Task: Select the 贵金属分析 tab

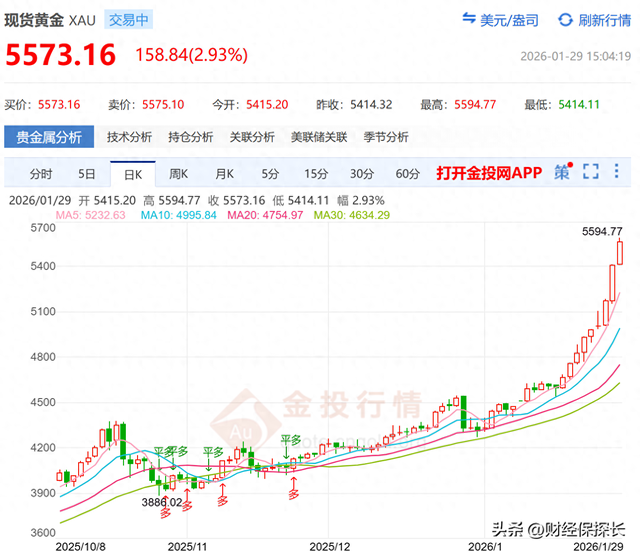Action: (x=49, y=137)
